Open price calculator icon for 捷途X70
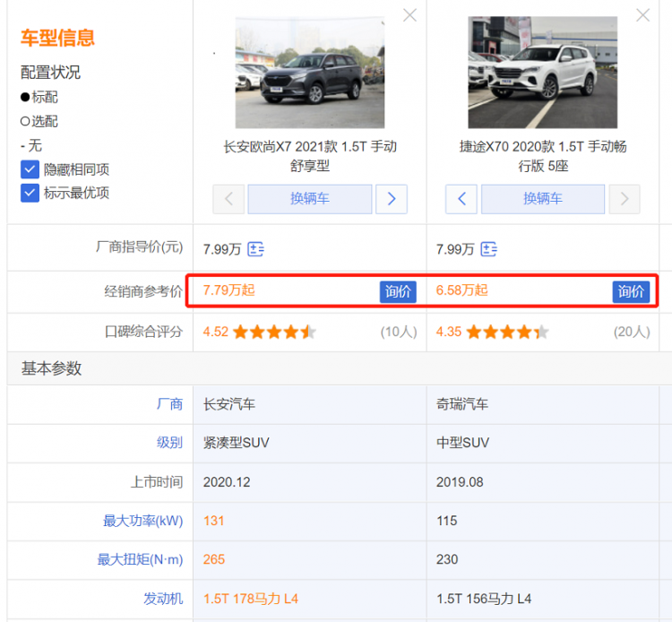The width and height of the screenshot is (672, 622). coord(488,249)
